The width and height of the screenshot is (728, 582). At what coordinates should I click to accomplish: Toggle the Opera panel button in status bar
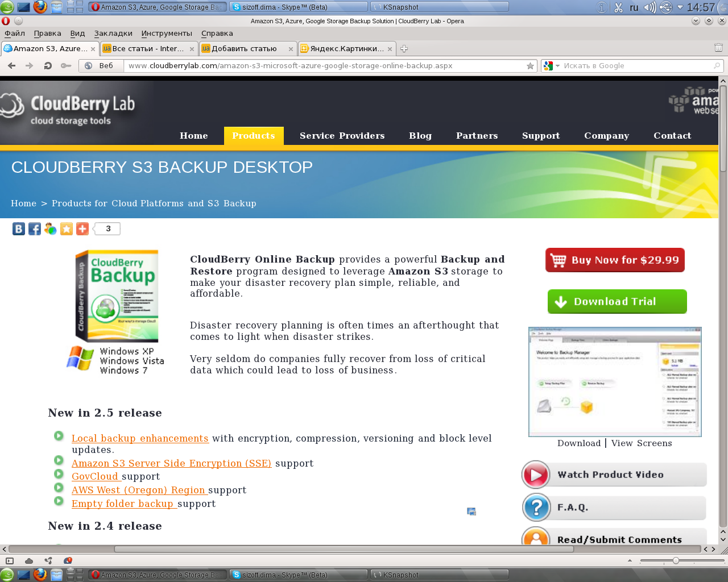click(x=10, y=561)
